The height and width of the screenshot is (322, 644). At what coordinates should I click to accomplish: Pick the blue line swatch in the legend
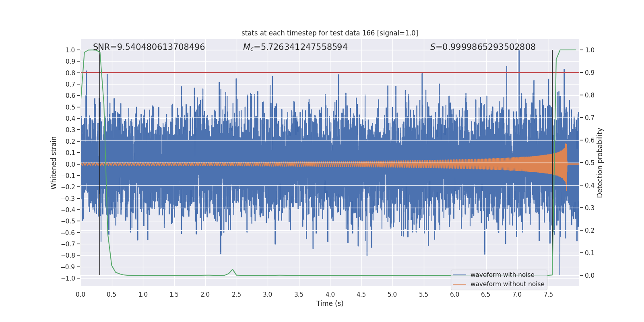(x=460, y=275)
